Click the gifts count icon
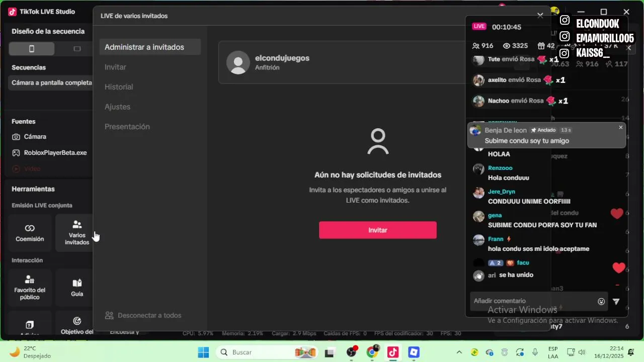The height and width of the screenshot is (362, 644). 541,46
